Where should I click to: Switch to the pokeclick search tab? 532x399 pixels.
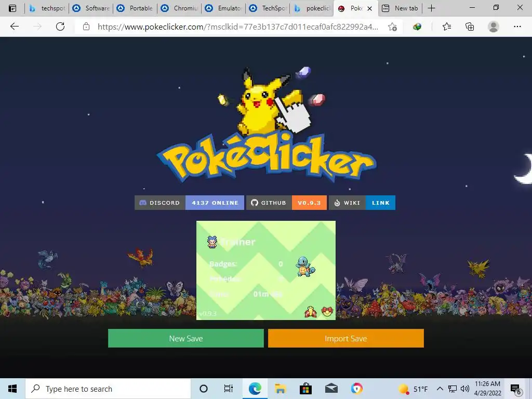(312, 8)
